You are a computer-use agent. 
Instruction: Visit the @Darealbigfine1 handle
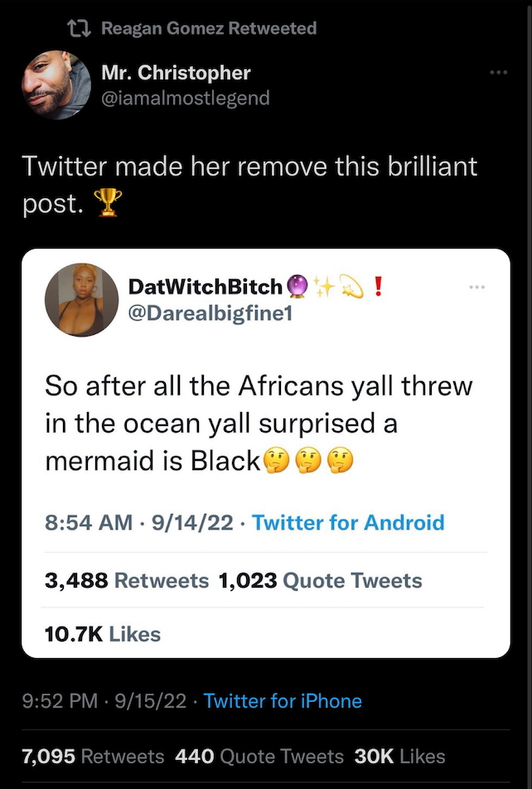210,313
